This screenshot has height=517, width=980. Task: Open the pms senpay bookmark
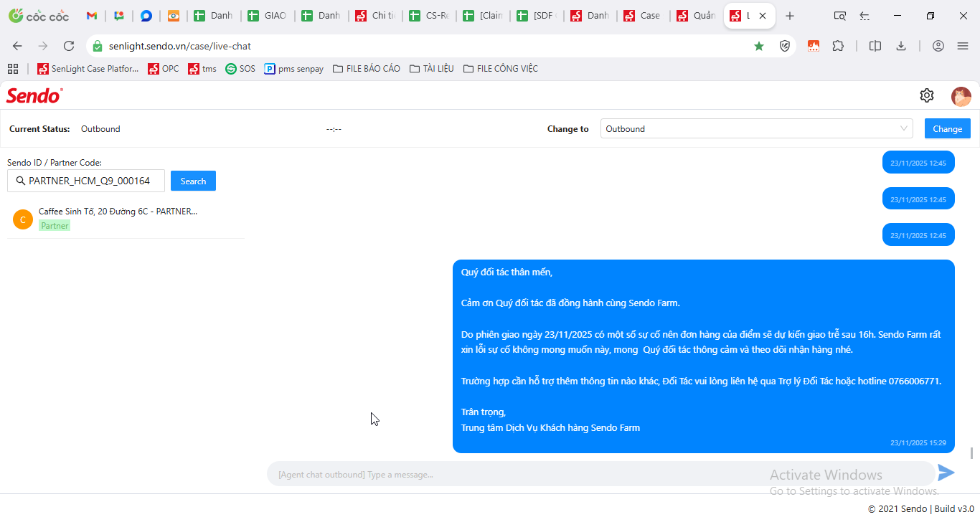[x=294, y=69]
